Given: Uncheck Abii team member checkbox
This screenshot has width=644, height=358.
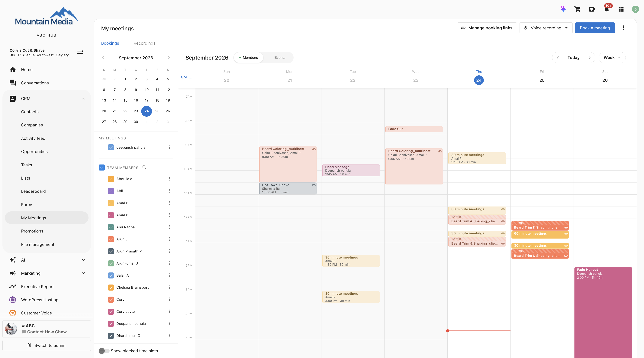Looking at the screenshot, I should (111, 191).
